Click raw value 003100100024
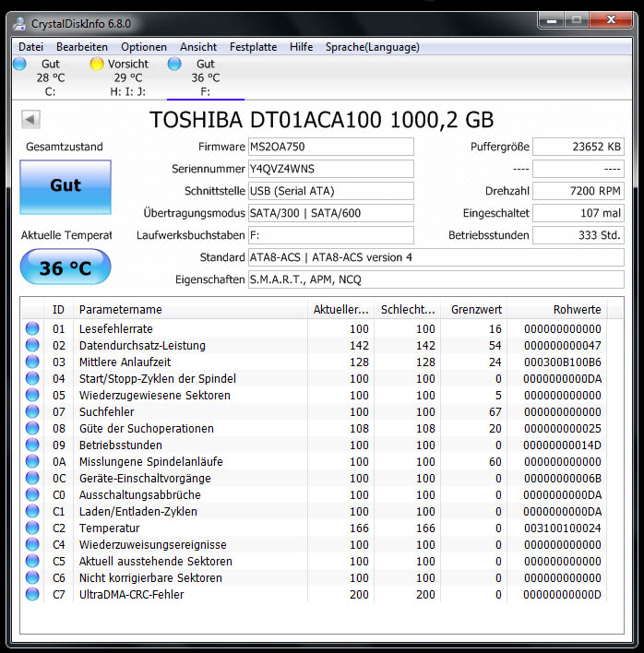Viewport: 644px width, 653px height. click(563, 528)
